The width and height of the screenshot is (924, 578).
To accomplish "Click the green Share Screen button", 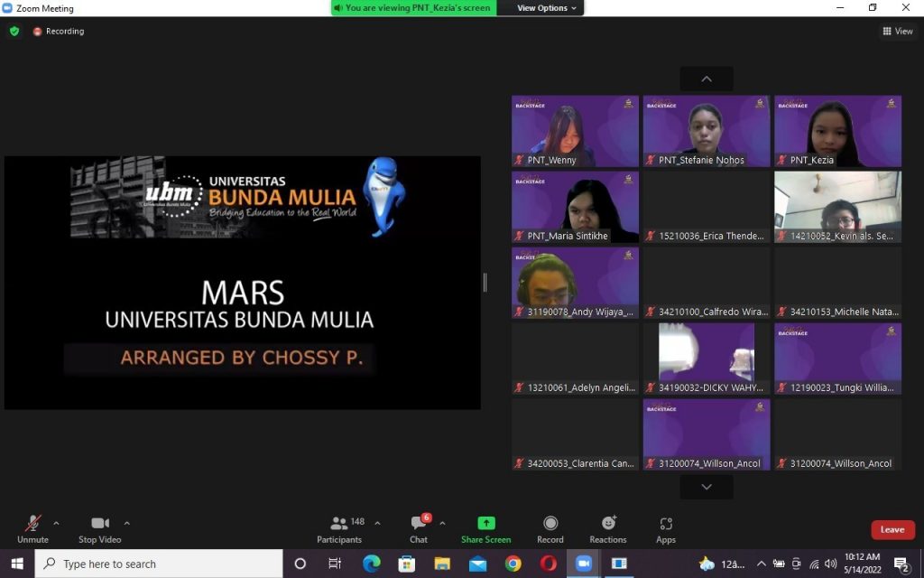I will 486,529.
